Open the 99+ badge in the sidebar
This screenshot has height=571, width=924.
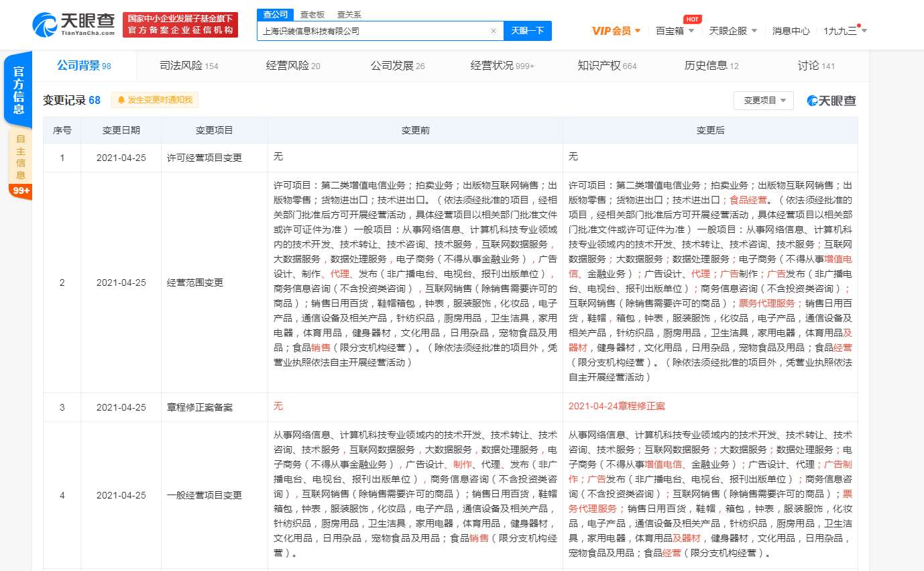pos(21,191)
